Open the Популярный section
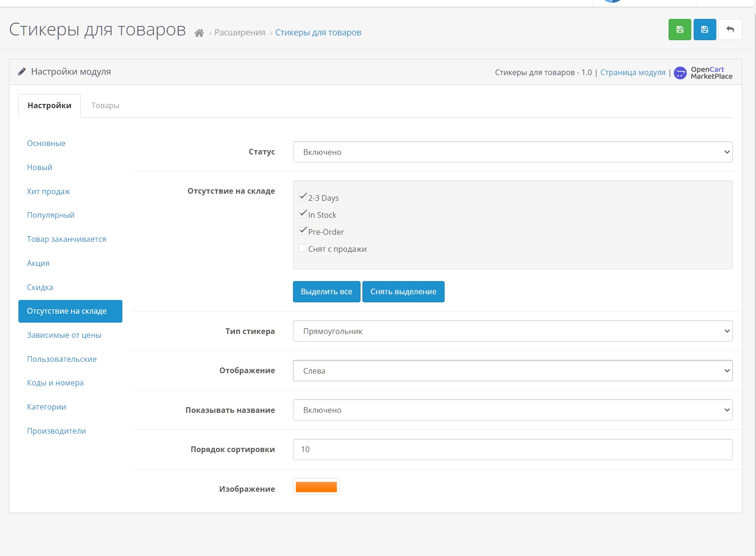 click(51, 215)
